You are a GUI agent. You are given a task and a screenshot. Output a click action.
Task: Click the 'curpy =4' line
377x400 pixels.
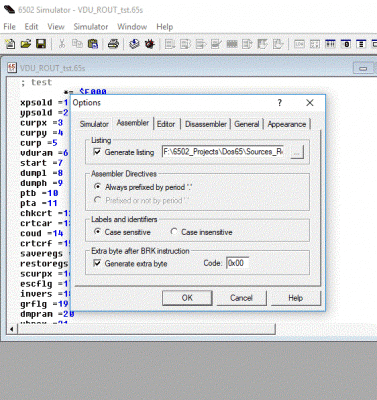pyautogui.click(x=41, y=133)
